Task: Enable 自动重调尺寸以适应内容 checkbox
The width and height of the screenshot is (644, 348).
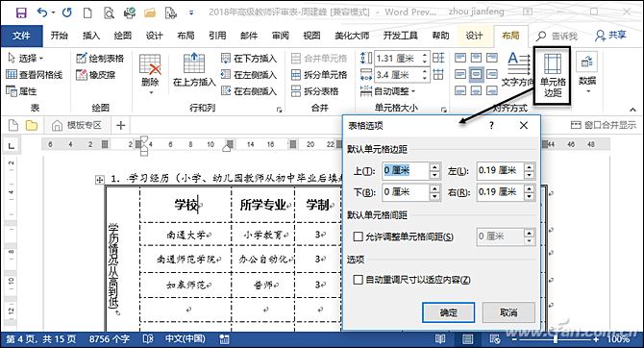Action: point(359,280)
